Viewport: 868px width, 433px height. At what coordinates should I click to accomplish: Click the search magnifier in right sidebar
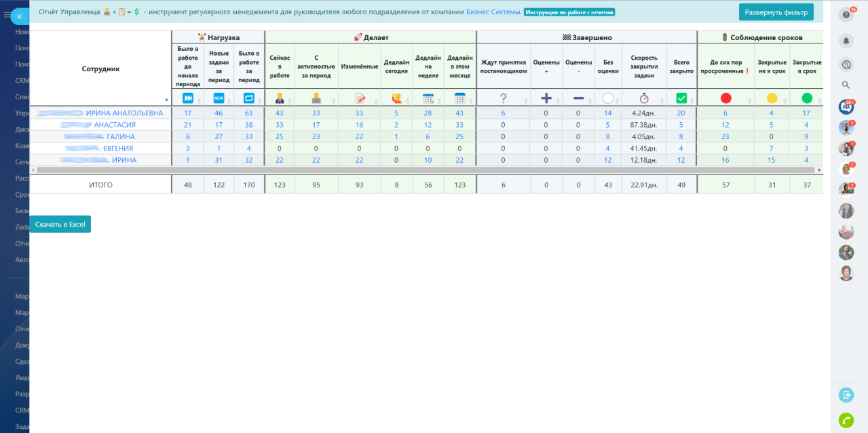coord(846,85)
